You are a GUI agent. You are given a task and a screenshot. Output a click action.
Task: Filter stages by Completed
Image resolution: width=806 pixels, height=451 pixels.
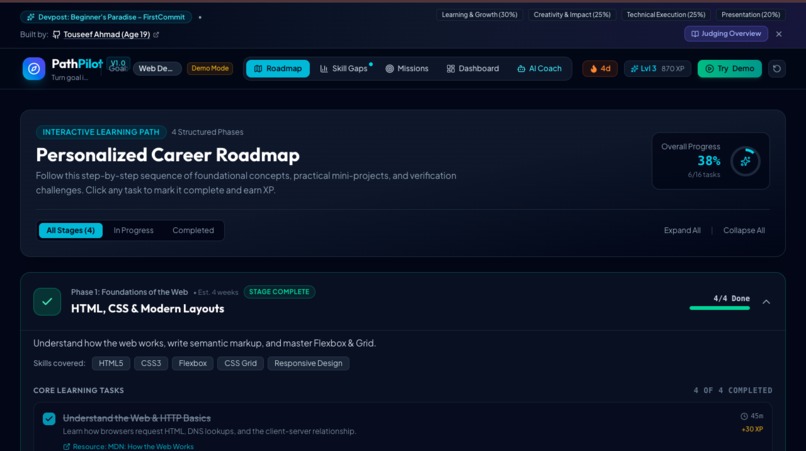pyautogui.click(x=193, y=230)
